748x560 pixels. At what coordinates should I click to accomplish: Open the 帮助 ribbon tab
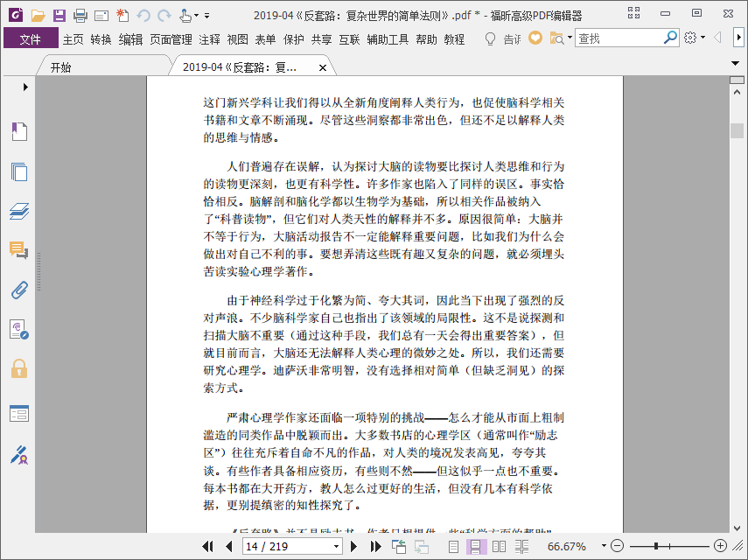coord(426,39)
